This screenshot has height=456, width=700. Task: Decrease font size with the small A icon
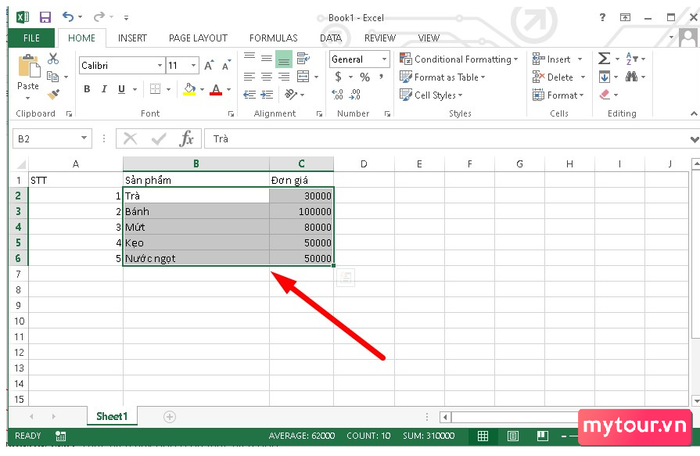click(x=226, y=66)
